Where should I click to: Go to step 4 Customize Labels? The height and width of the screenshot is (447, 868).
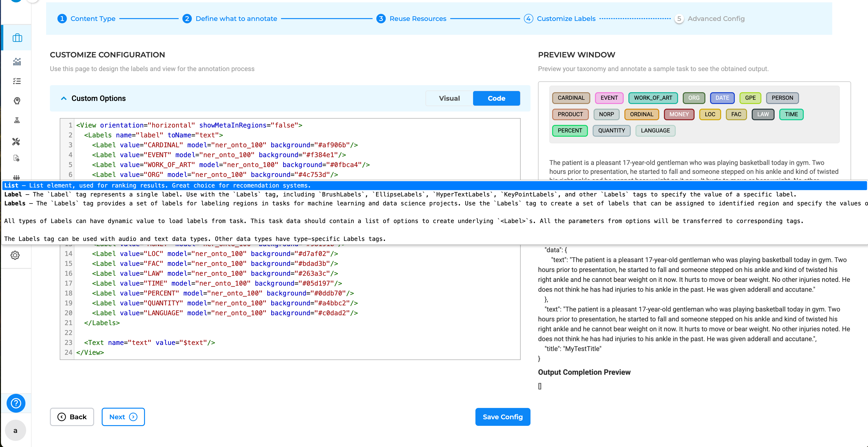[x=560, y=19]
